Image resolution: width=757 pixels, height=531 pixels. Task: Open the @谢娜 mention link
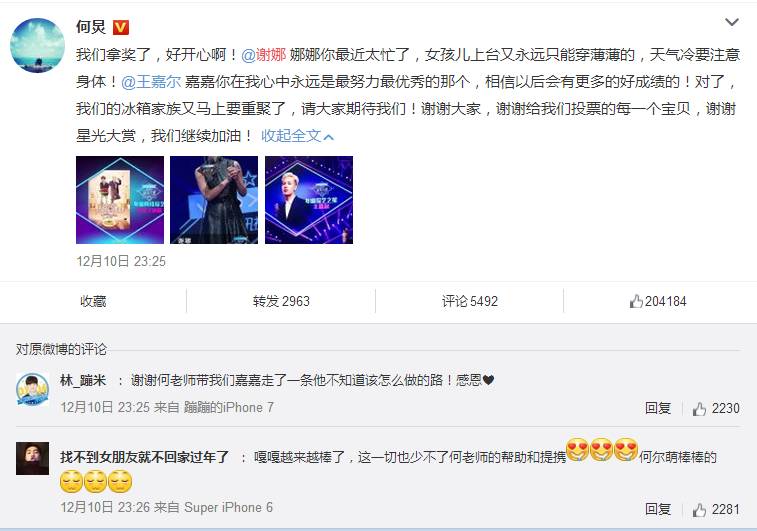coord(264,55)
